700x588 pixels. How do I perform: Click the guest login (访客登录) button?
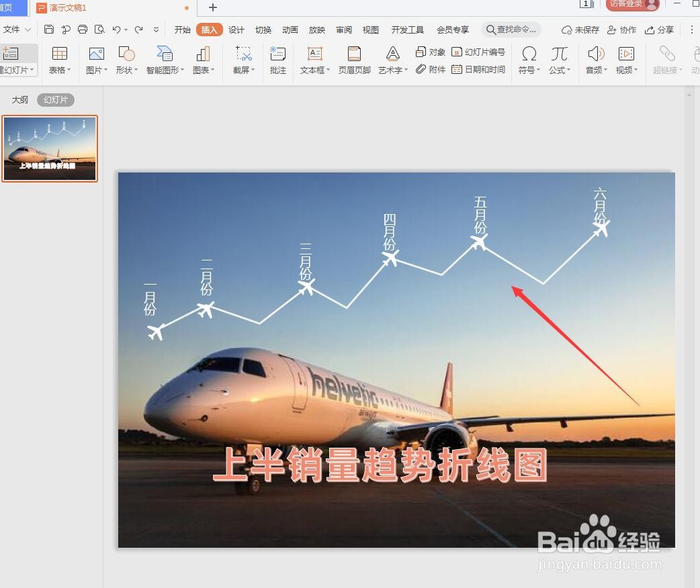pyautogui.click(x=633, y=5)
